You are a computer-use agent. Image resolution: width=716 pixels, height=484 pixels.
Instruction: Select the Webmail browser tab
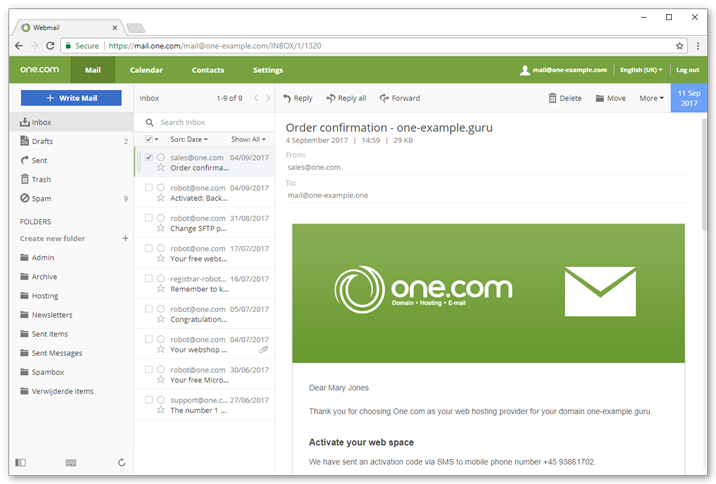point(68,27)
